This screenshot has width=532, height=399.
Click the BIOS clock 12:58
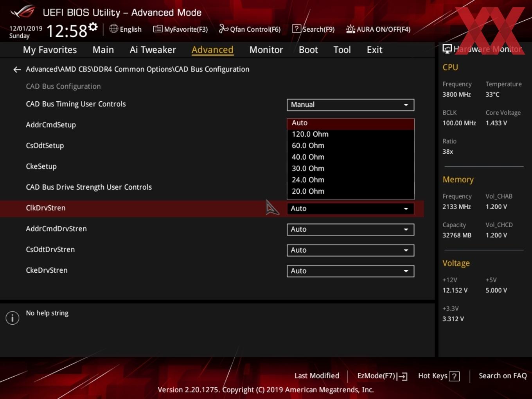point(66,31)
